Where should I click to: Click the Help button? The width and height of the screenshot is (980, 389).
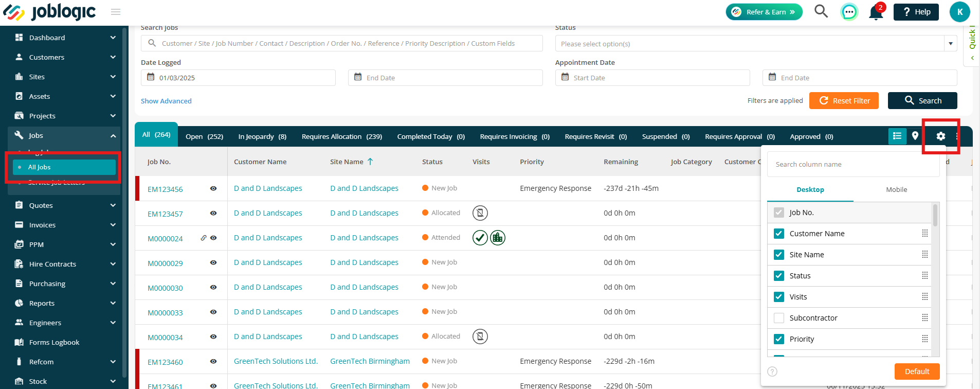pos(916,12)
